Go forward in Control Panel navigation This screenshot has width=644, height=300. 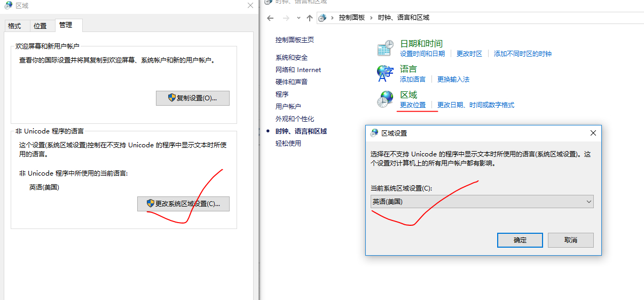click(x=287, y=18)
